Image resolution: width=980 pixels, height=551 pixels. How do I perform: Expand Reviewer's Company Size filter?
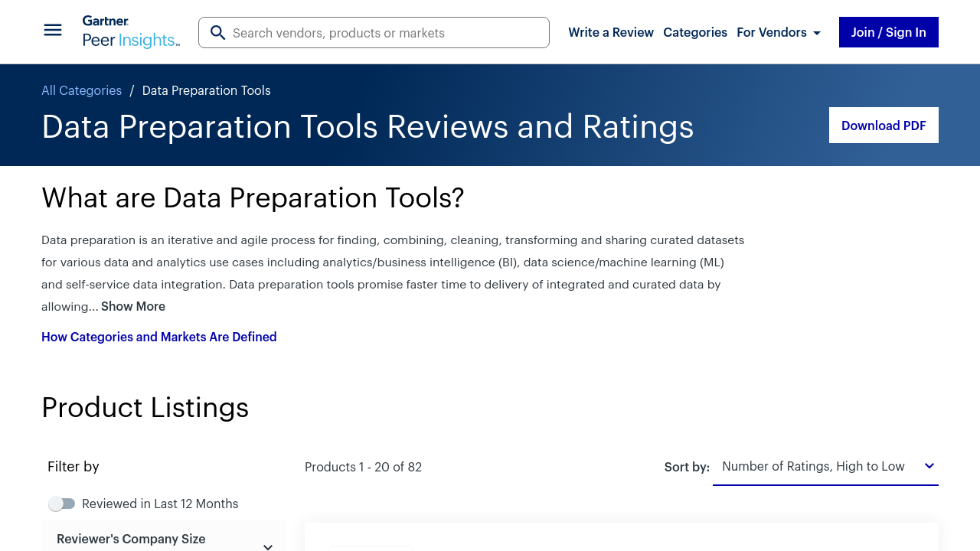[x=164, y=539]
